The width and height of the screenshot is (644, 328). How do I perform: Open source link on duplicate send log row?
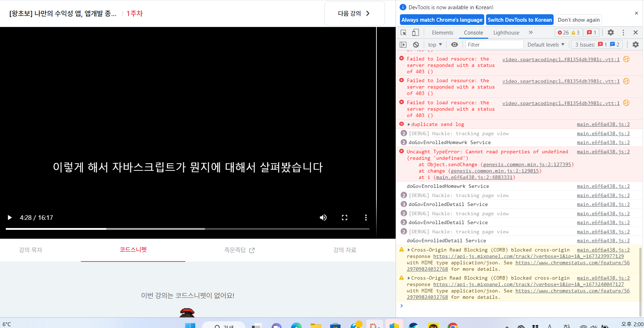pyautogui.click(x=603, y=125)
